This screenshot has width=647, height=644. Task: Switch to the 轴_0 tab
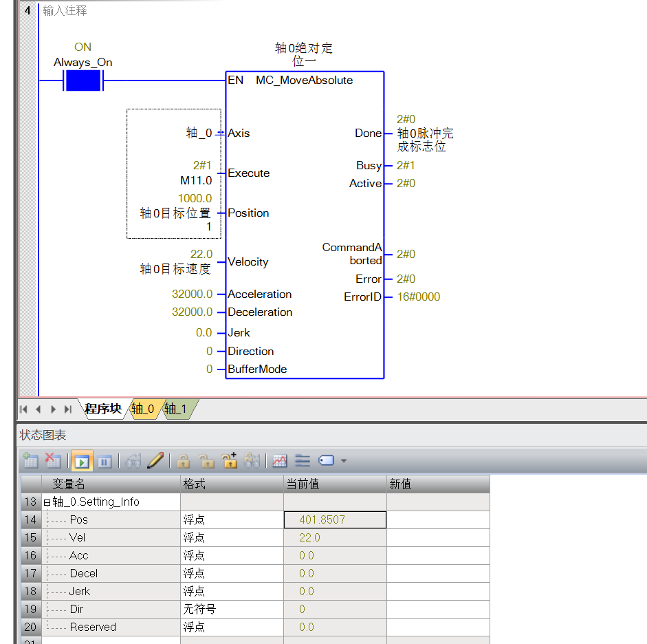click(x=143, y=409)
